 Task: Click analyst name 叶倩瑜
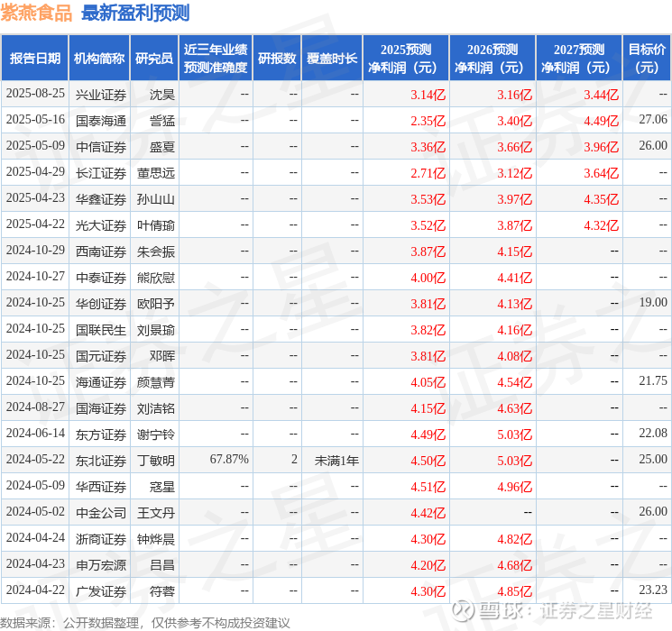[155, 225]
